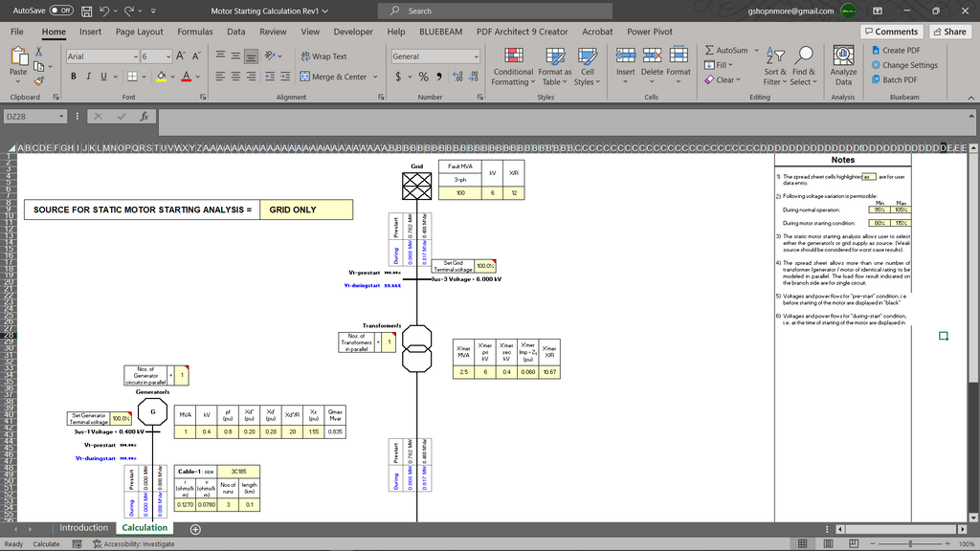Increase font size with larger A icon
The width and height of the screenshot is (980, 551).
(x=181, y=56)
